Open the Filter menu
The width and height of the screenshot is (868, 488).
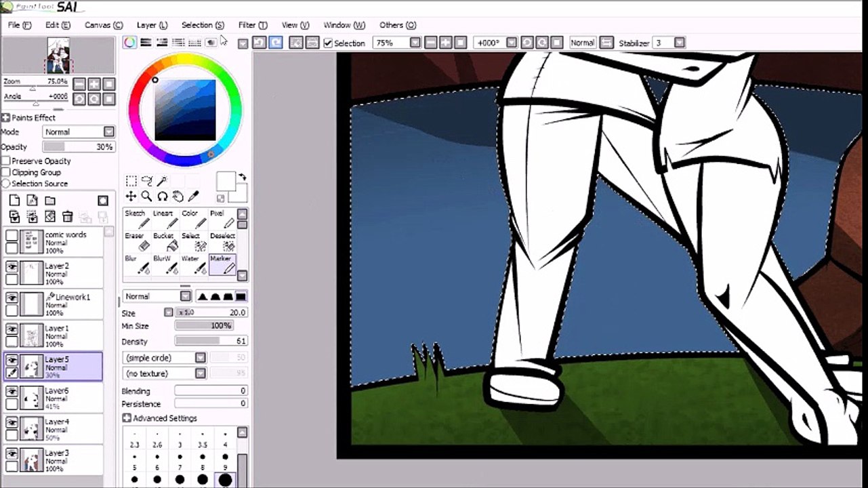click(253, 25)
